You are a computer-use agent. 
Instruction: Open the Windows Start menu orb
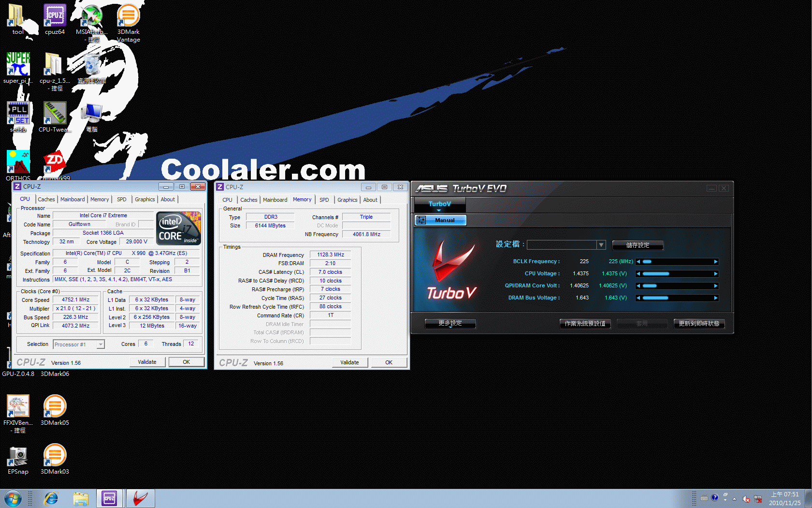click(13, 498)
